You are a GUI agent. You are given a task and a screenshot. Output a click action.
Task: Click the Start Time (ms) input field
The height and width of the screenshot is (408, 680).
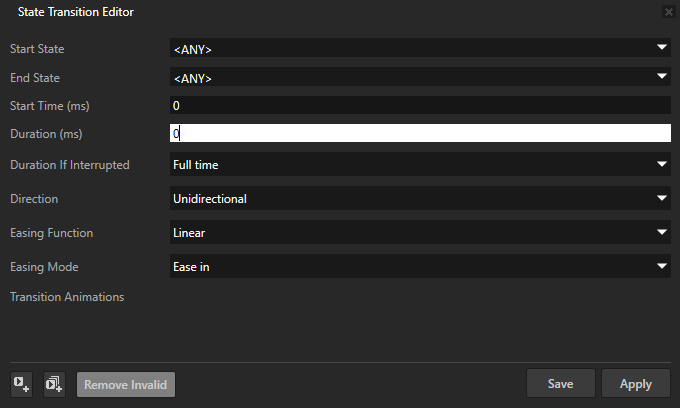[x=420, y=105]
